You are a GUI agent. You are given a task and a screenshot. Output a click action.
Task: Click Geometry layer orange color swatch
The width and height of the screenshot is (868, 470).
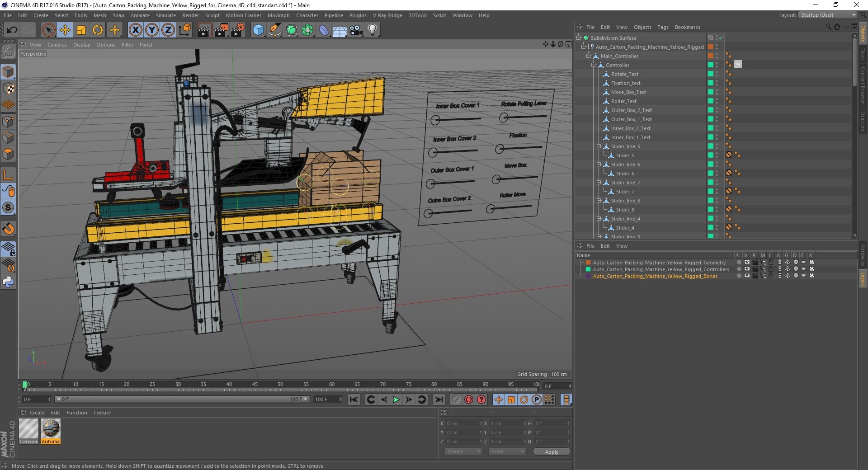(x=588, y=262)
